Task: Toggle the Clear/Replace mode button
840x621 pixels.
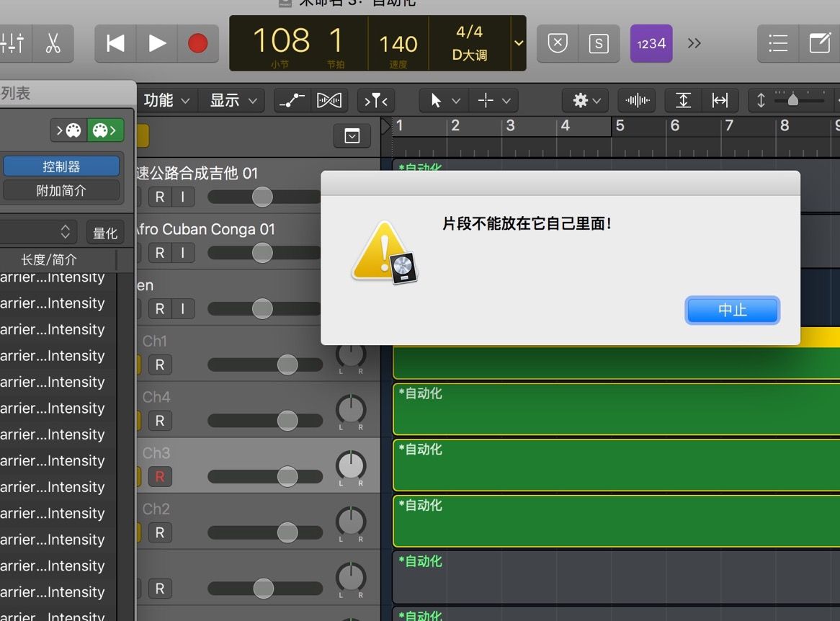Action: coord(558,43)
